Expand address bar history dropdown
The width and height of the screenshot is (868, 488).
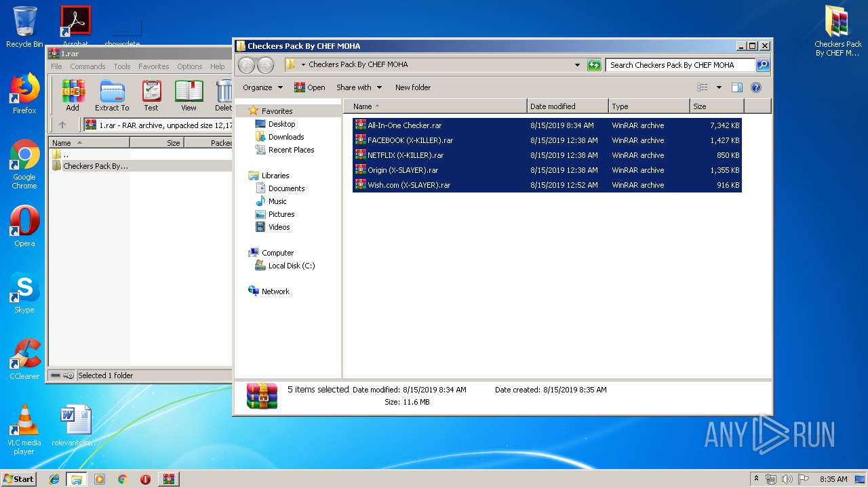(x=577, y=65)
